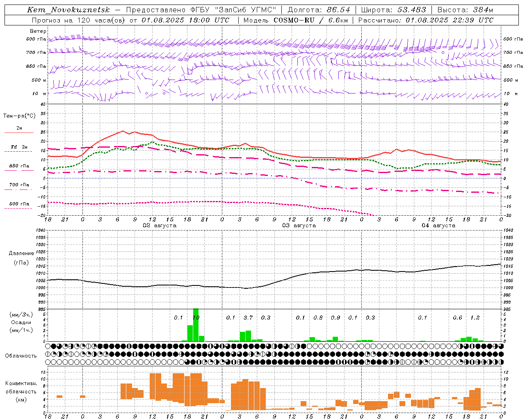
Task: Click the 0.9 precipitation total label
Action: click(x=336, y=317)
